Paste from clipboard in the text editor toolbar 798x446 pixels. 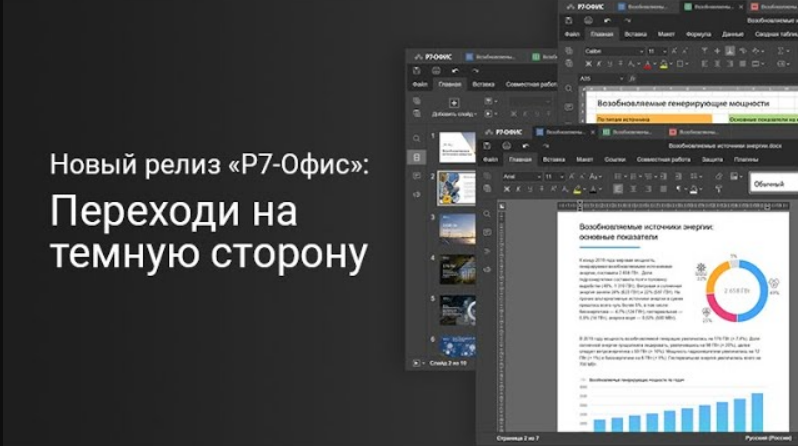pyautogui.click(x=487, y=188)
